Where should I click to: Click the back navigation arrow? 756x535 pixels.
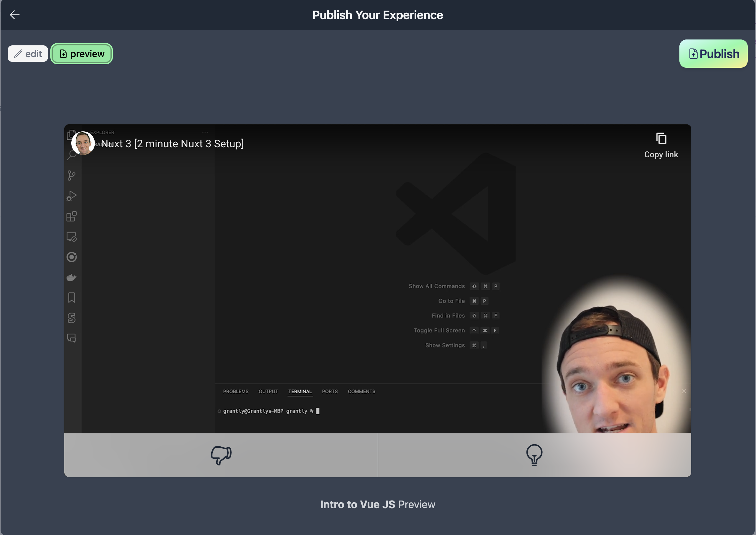(x=14, y=14)
